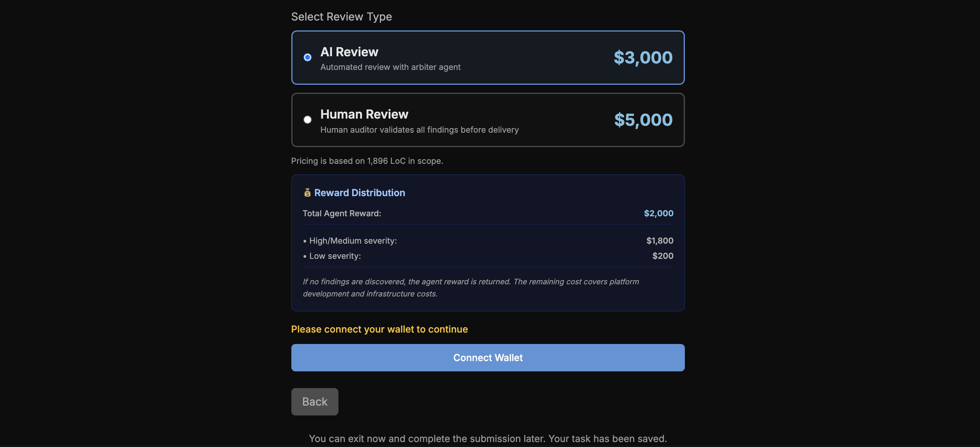Click the $5,000 Human Review price
This screenshot has height=447, width=980.
(x=643, y=119)
